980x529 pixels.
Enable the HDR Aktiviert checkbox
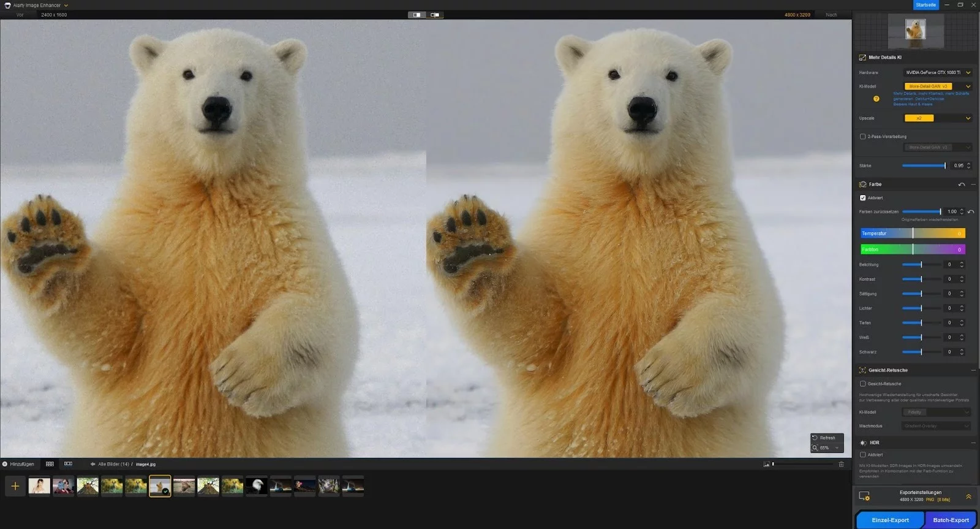coord(862,455)
